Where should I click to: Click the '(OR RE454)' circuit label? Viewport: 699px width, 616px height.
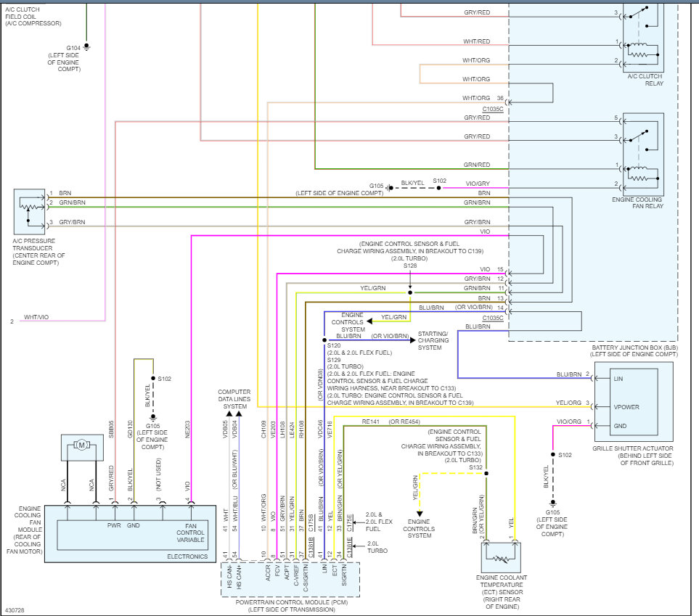tap(404, 422)
